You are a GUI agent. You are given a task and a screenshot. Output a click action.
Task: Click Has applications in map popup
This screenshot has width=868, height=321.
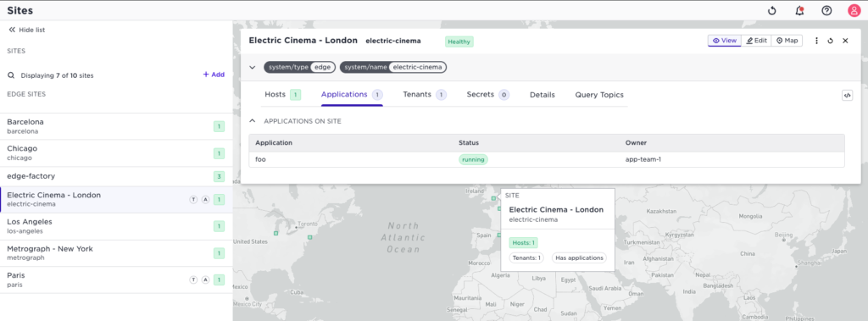pos(580,257)
